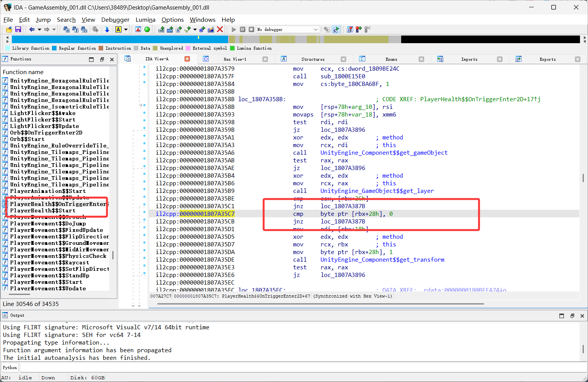
Task: Click the blue asterisk plus icon
Action: pos(202,29)
